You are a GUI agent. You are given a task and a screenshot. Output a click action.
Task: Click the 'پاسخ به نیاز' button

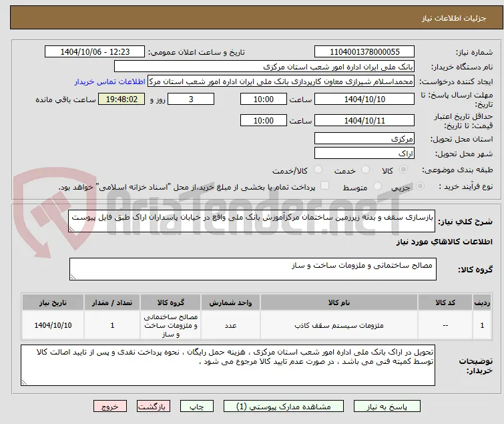coord(387,406)
